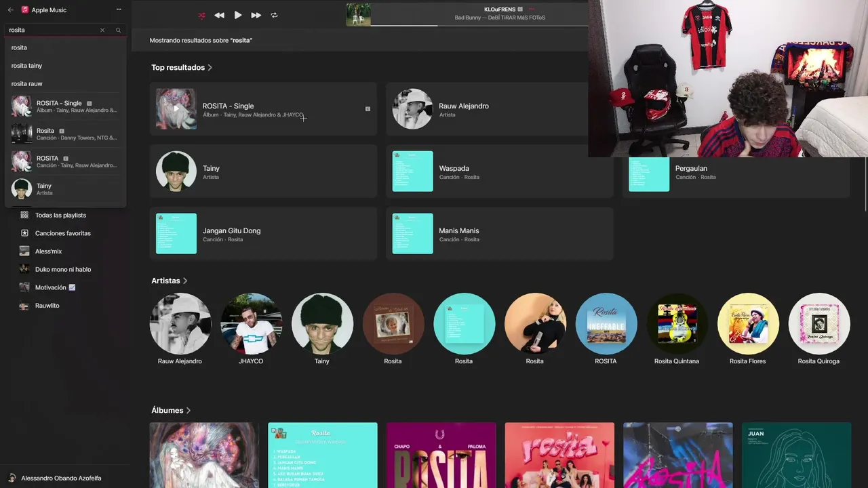Open the more options dots beside KLOuFRENS

tap(532, 9)
